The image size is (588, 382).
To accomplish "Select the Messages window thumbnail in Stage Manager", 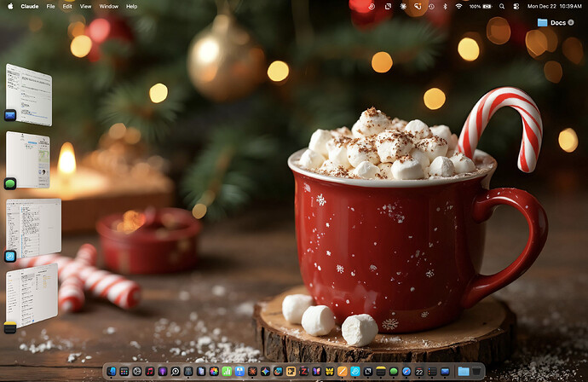I will pyautogui.click(x=28, y=159).
